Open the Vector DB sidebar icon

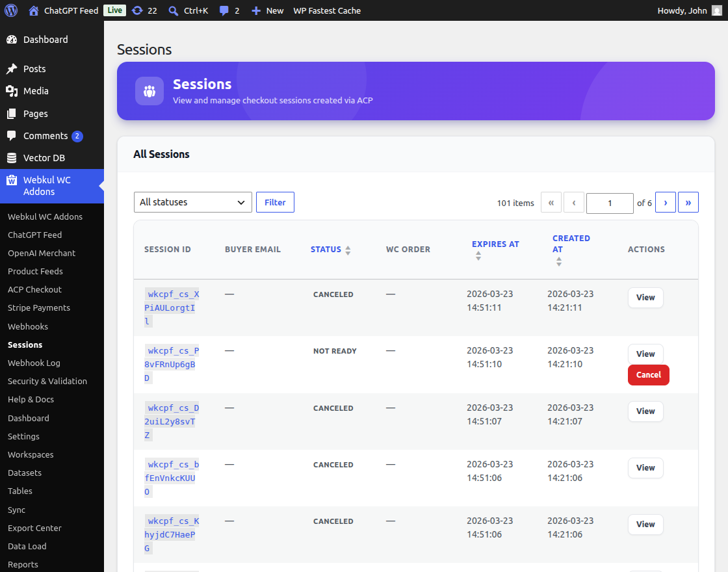pyautogui.click(x=12, y=158)
